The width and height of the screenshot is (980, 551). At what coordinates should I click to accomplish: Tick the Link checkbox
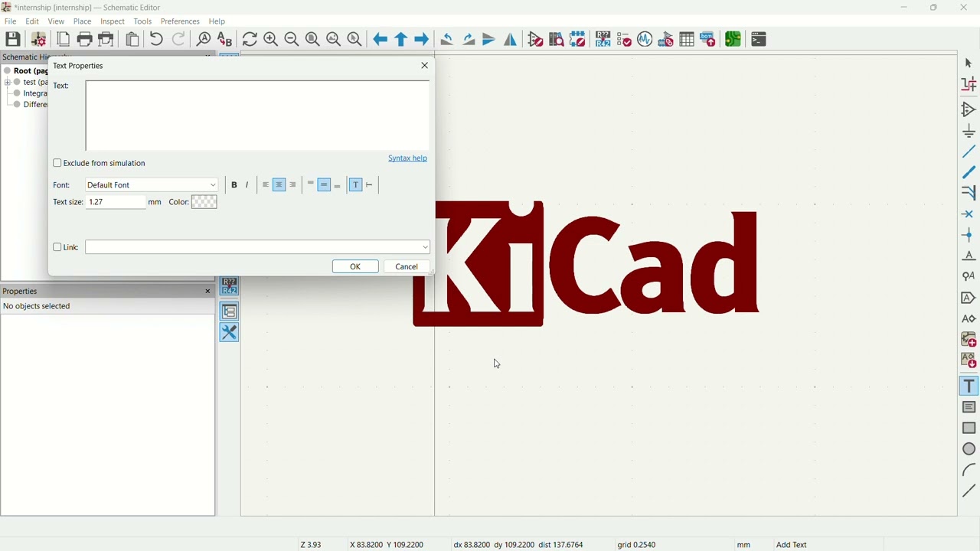[57, 248]
